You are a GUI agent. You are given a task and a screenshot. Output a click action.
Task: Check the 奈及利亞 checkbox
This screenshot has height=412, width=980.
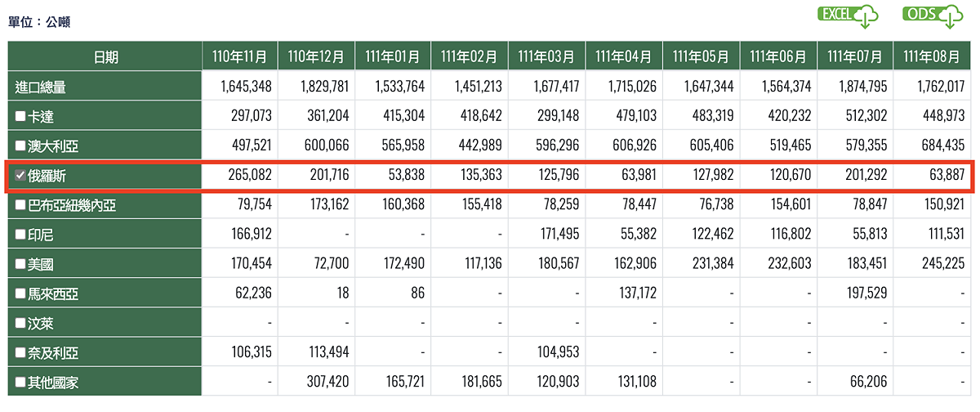[20, 353]
